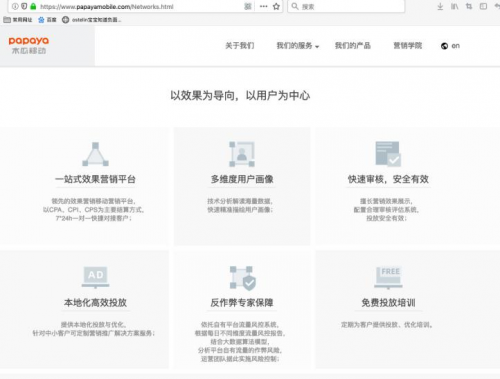The height and width of the screenshot is (379, 500).
Task: Click the Papaya logo
Action: pyautogui.click(x=29, y=45)
